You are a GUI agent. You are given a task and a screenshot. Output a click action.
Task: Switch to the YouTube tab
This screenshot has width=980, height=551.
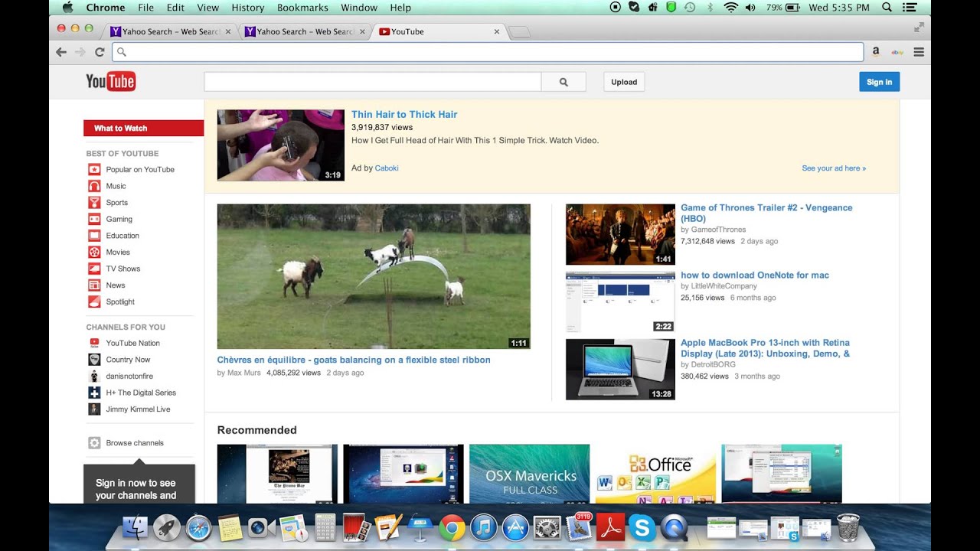pos(436,31)
